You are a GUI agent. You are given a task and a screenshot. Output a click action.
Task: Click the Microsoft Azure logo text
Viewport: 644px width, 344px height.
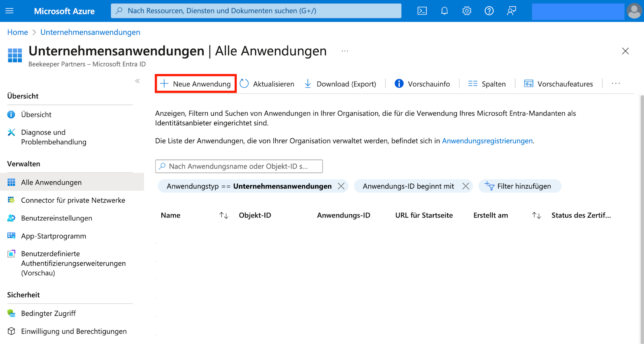[64, 11]
